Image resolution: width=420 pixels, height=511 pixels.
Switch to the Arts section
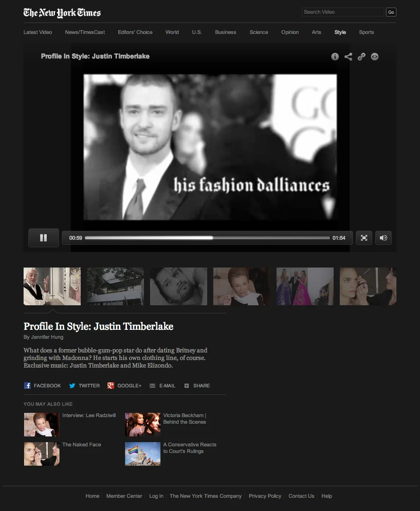click(316, 32)
